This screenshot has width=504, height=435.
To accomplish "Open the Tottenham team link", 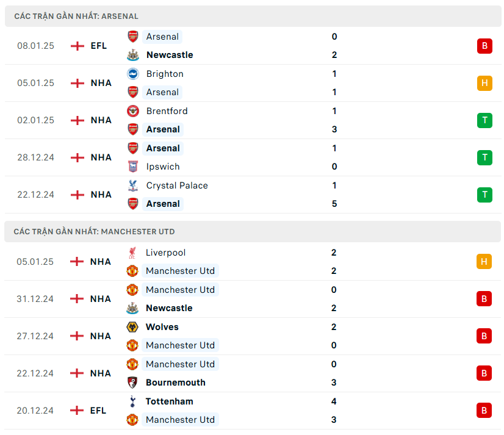I will [x=169, y=401].
